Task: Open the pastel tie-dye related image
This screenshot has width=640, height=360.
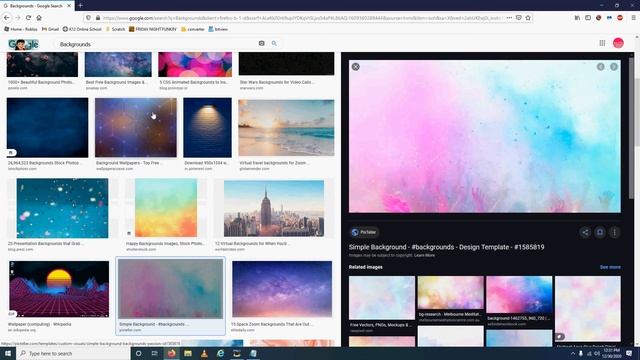Action: (x=588, y=309)
